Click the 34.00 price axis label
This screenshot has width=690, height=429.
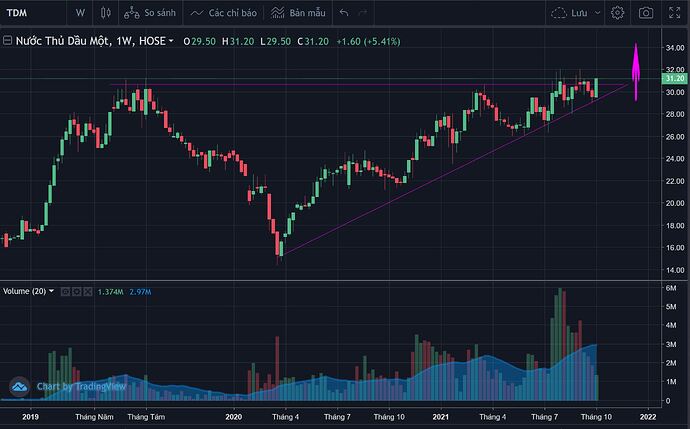[x=675, y=48]
